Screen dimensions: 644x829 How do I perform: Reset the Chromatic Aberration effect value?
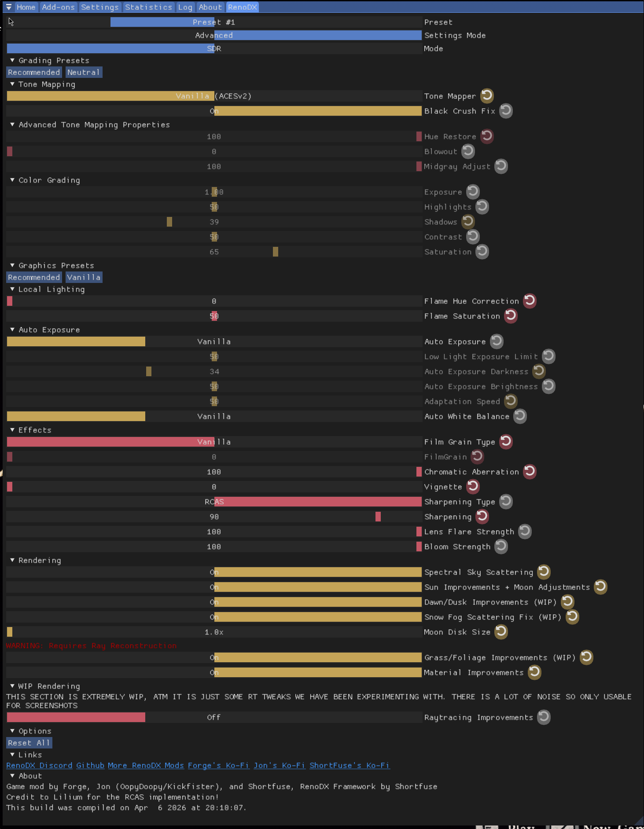click(530, 471)
